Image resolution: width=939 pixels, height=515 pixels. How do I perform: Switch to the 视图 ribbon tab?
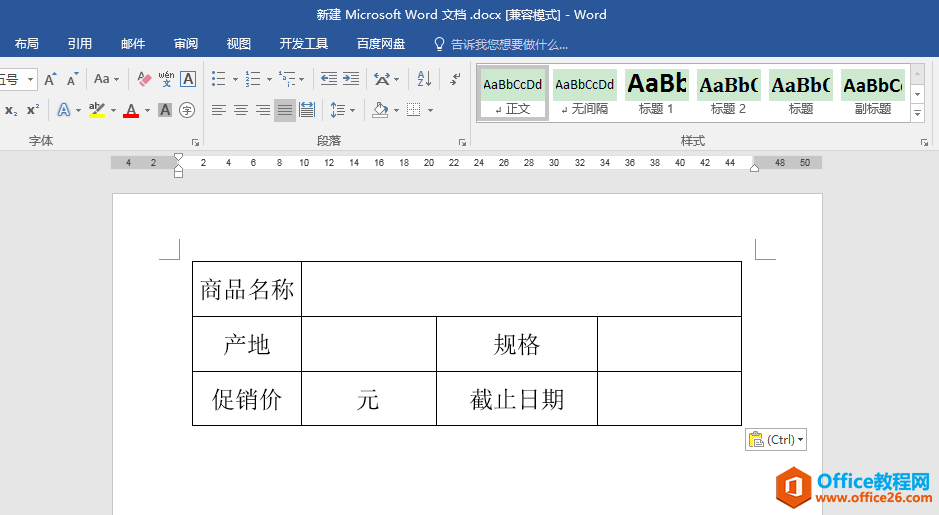[x=239, y=44]
